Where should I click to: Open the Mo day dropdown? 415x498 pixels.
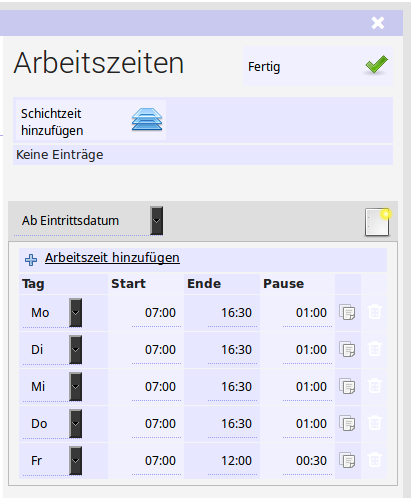pyautogui.click(x=76, y=313)
